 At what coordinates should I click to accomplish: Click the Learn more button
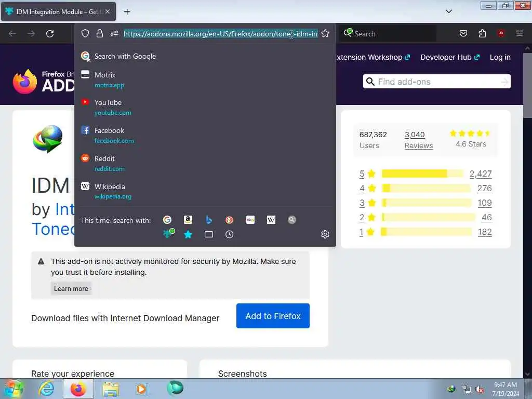(71, 289)
